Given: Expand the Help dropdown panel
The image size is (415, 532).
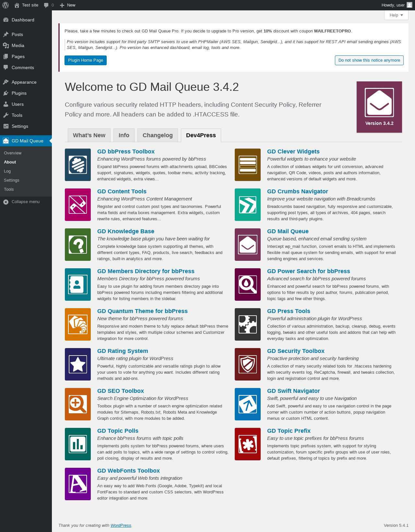Looking at the screenshot, I should coord(396,15).
